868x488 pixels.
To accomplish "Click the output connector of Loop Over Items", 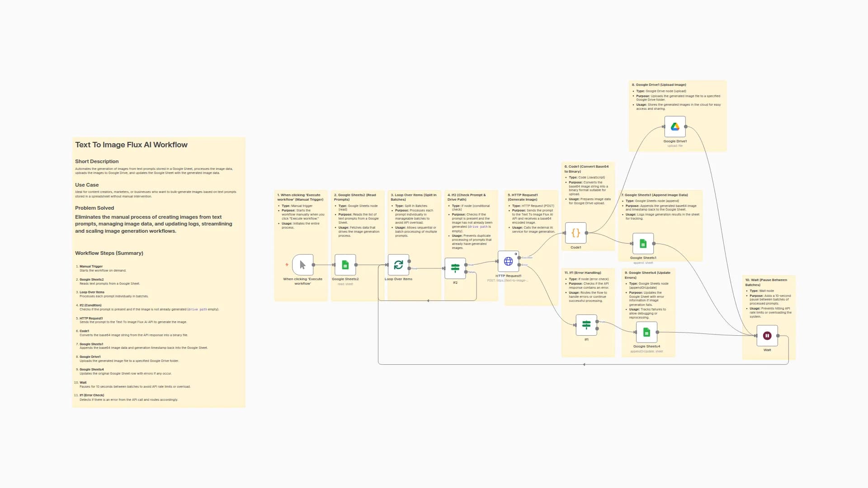I will (x=410, y=267).
